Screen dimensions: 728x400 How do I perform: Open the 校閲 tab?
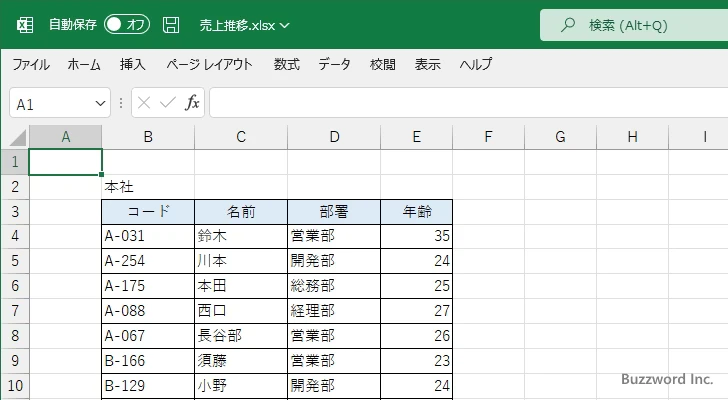(383, 64)
